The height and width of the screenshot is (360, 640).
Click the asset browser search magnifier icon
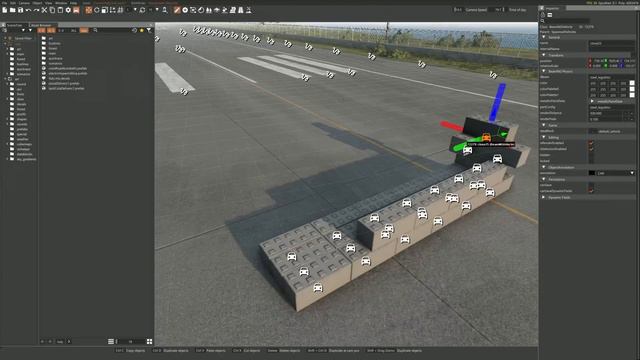pos(95,30)
